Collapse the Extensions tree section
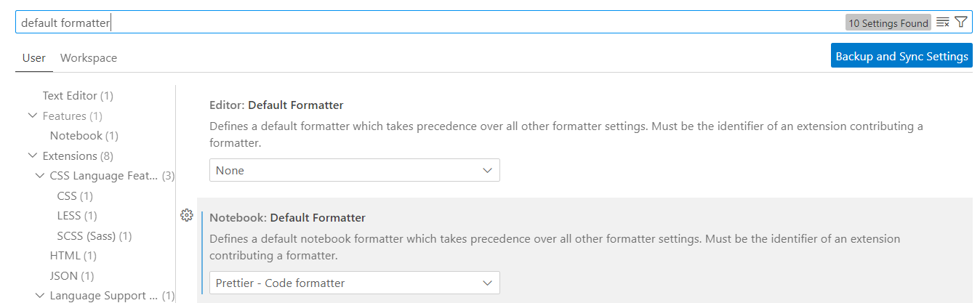This screenshot has height=303, width=980. coord(33,155)
